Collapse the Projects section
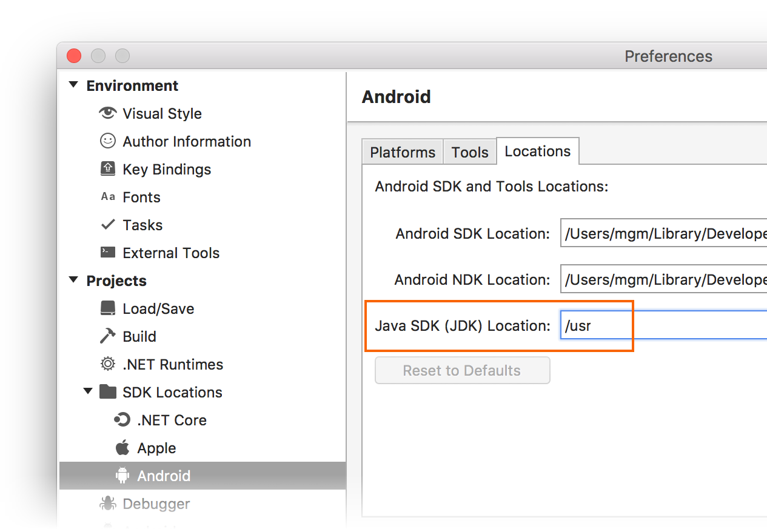767x532 pixels. click(x=73, y=280)
